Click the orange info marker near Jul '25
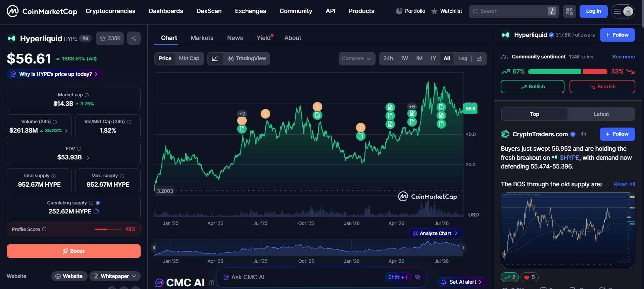644x289 pixels. coord(265,114)
